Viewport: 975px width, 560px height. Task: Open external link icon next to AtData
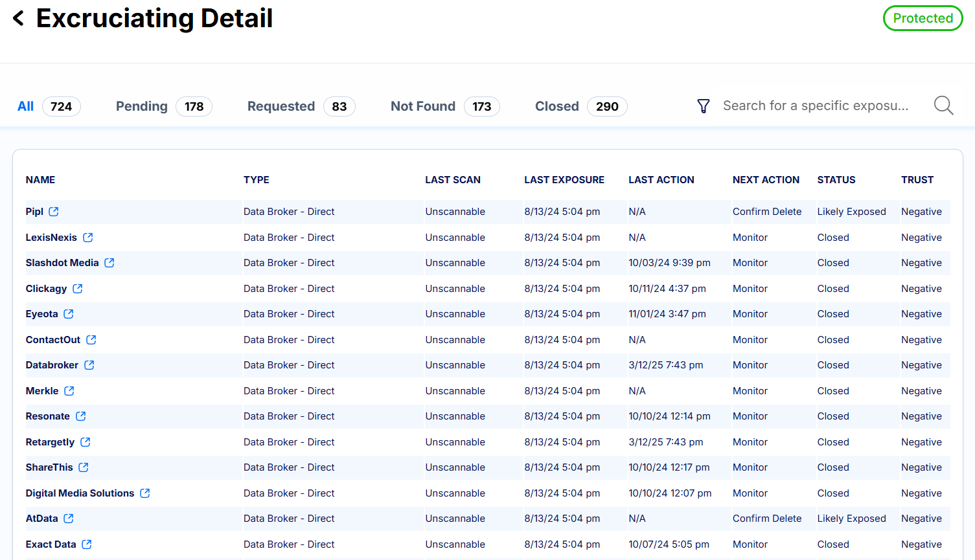point(69,519)
